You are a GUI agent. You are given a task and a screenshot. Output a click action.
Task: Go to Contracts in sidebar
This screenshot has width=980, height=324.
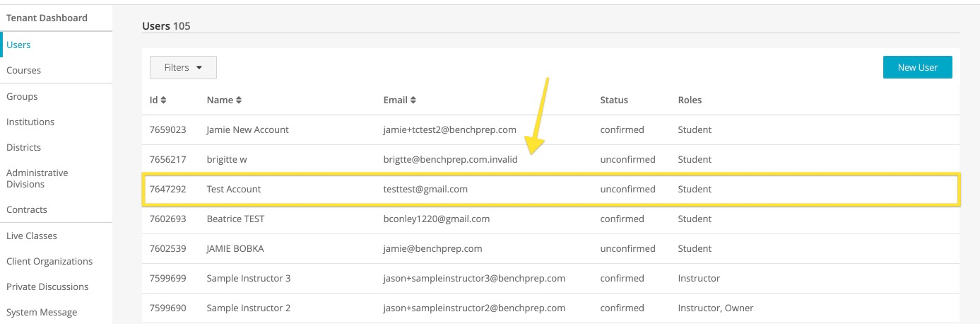27,209
